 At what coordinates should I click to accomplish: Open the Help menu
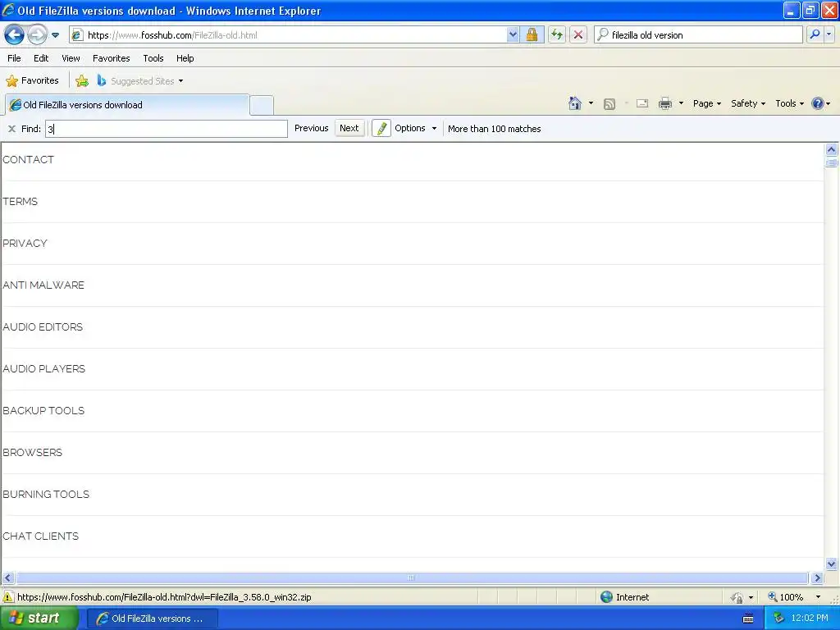185,58
